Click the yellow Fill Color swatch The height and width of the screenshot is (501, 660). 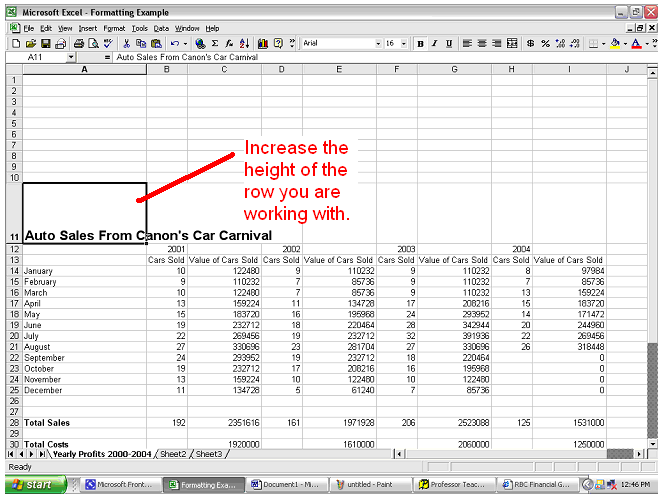click(x=615, y=44)
